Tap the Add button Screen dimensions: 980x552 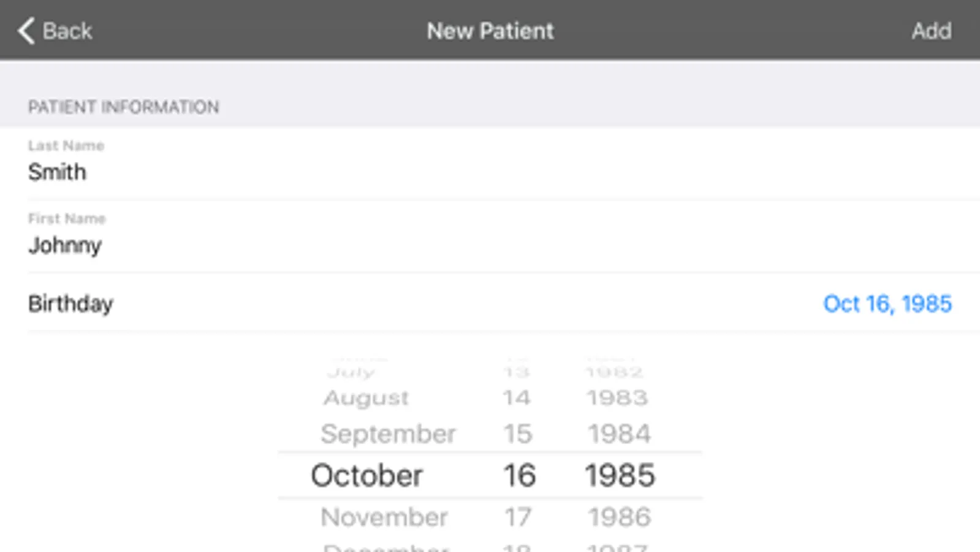pyautogui.click(x=931, y=31)
